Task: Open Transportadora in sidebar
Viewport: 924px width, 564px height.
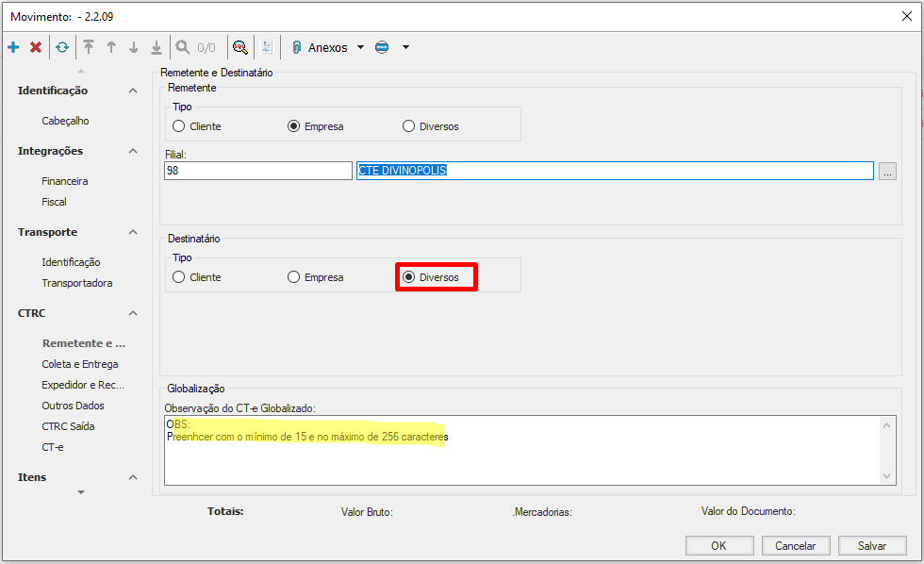Action: 77,283
